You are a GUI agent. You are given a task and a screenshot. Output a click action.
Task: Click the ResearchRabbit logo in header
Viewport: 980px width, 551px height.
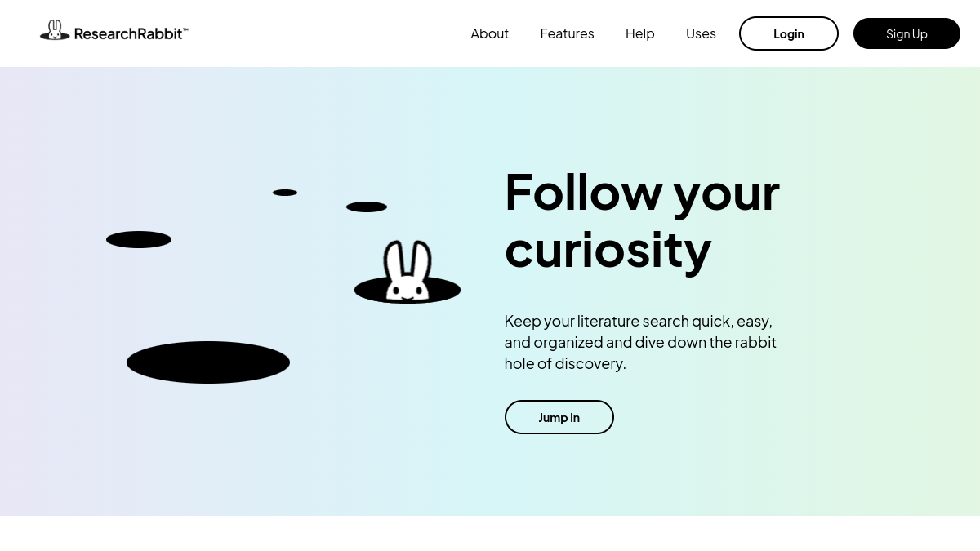[x=114, y=31]
